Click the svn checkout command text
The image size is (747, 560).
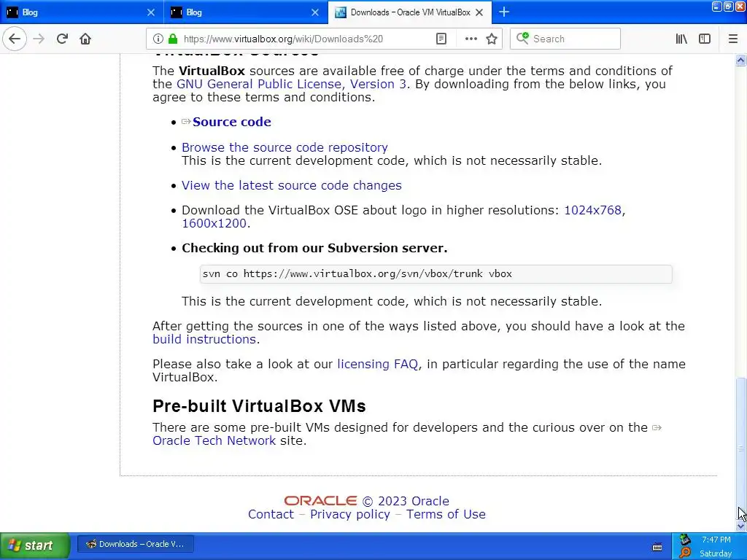tap(357, 274)
